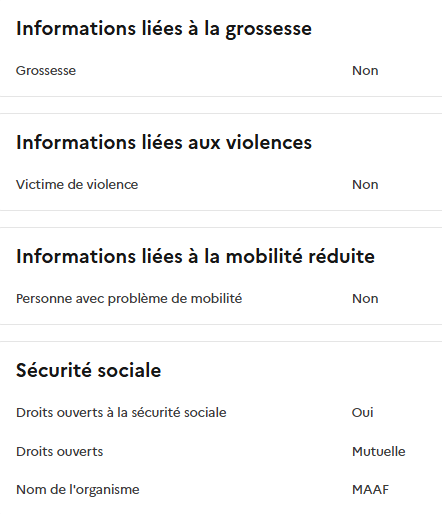Click the Non value for mobility problem

click(365, 299)
